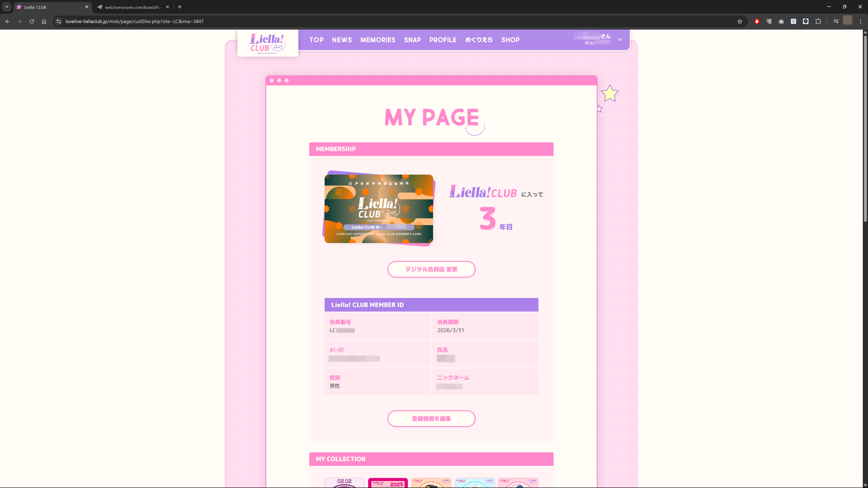Viewport: 868px width, 488px height.
Task: Open the PROFILE navigation item
Action: point(443,40)
